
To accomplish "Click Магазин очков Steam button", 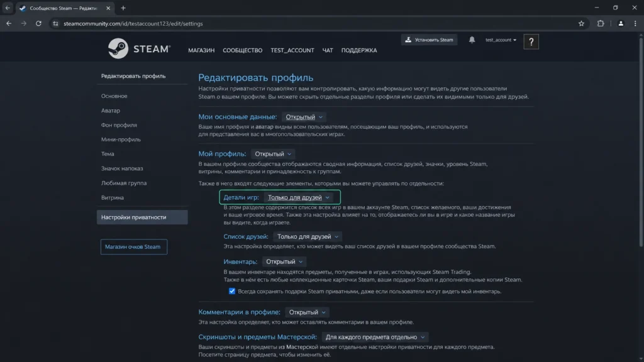I will click(x=134, y=246).
